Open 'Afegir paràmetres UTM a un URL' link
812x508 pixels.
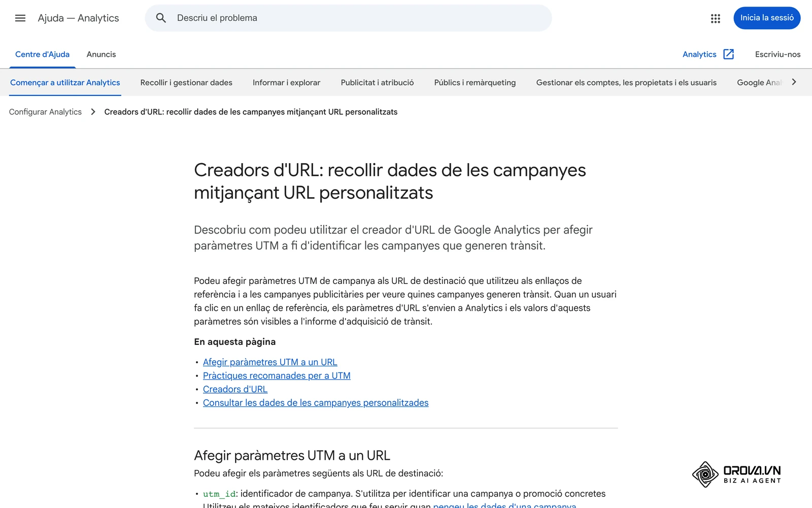coord(270,362)
